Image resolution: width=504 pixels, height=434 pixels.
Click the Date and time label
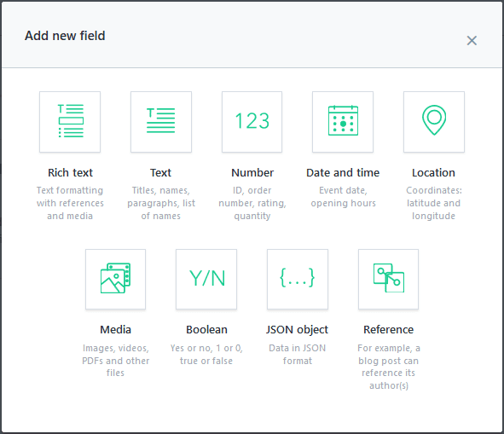(343, 172)
